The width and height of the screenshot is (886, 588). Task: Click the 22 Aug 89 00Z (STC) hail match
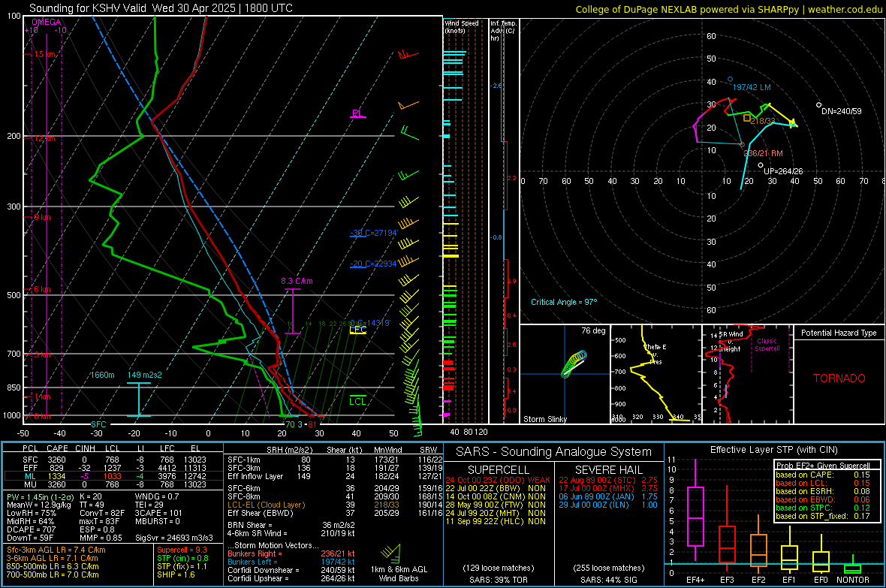(x=608, y=480)
